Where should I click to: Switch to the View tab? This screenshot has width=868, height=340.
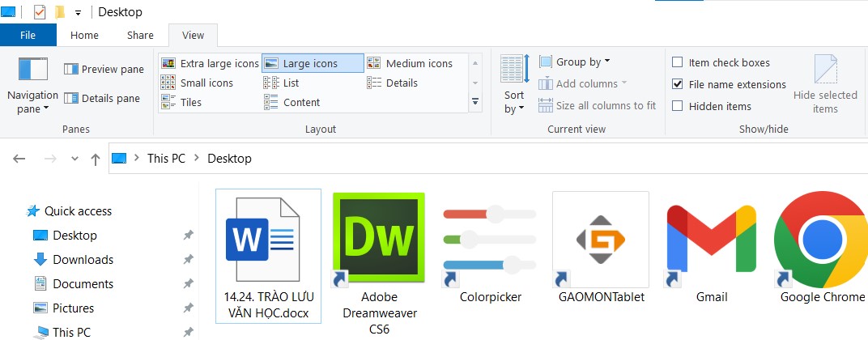[194, 35]
